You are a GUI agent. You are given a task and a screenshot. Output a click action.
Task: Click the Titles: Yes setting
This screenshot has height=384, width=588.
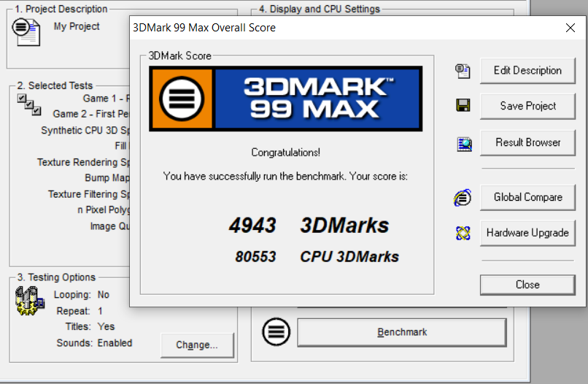pos(90,326)
